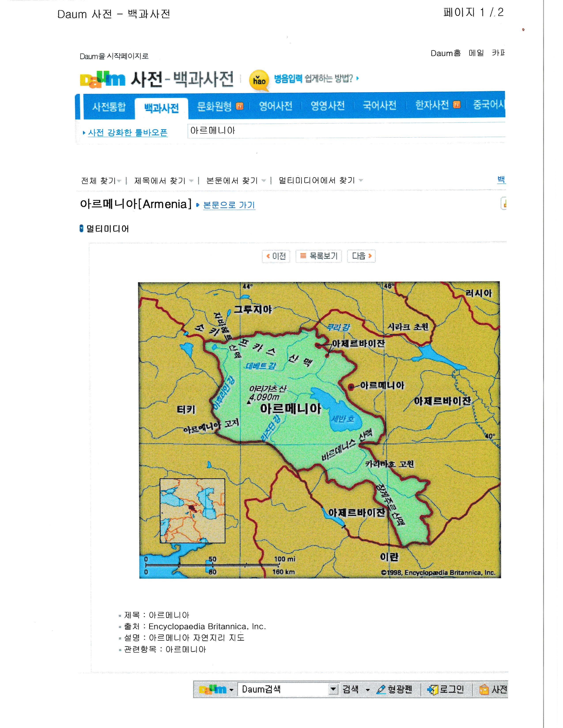Click the hao pinyin input mascot icon

[259, 80]
